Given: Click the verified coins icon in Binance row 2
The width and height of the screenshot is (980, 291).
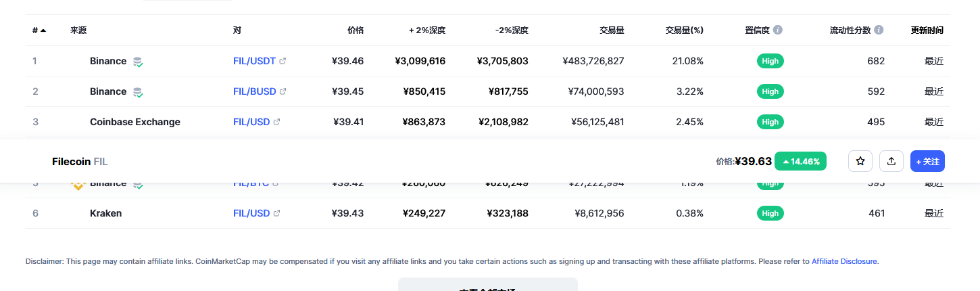Looking at the screenshot, I should [x=138, y=92].
